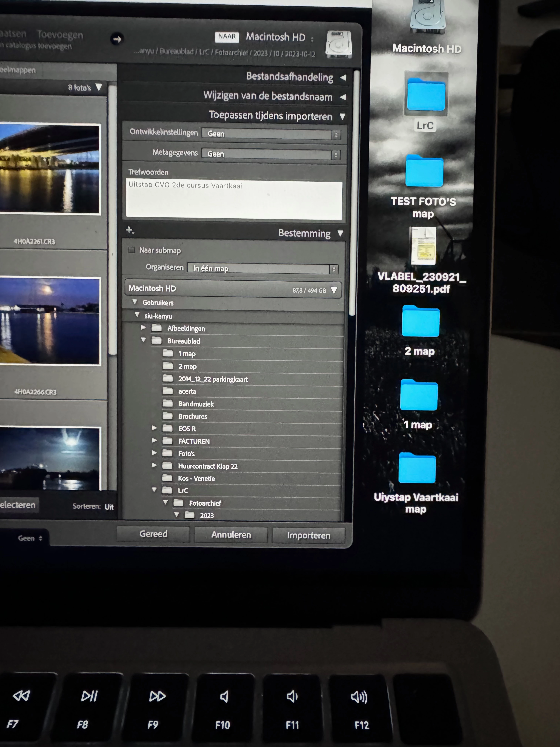The width and height of the screenshot is (560, 747).
Task: Select Uiystap Vaartkaai map desktop folder
Action: (x=417, y=469)
